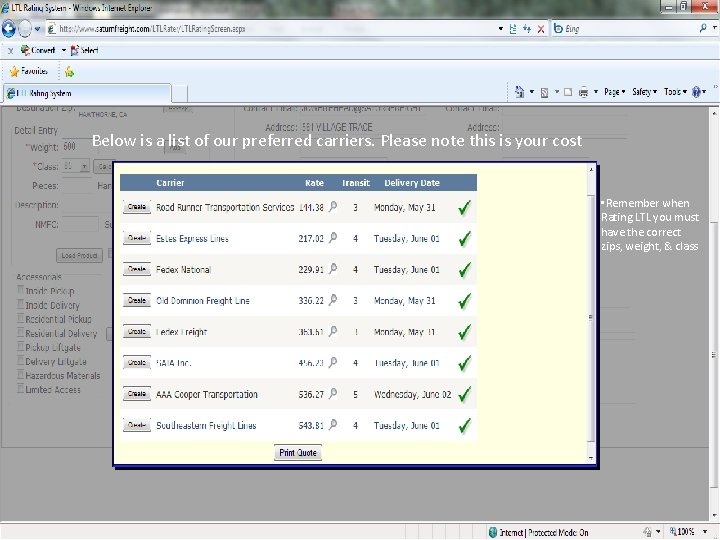The height and width of the screenshot is (540, 720).
Task: Click magnifier icon for AAA Cooper rate
Action: [333, 394]
